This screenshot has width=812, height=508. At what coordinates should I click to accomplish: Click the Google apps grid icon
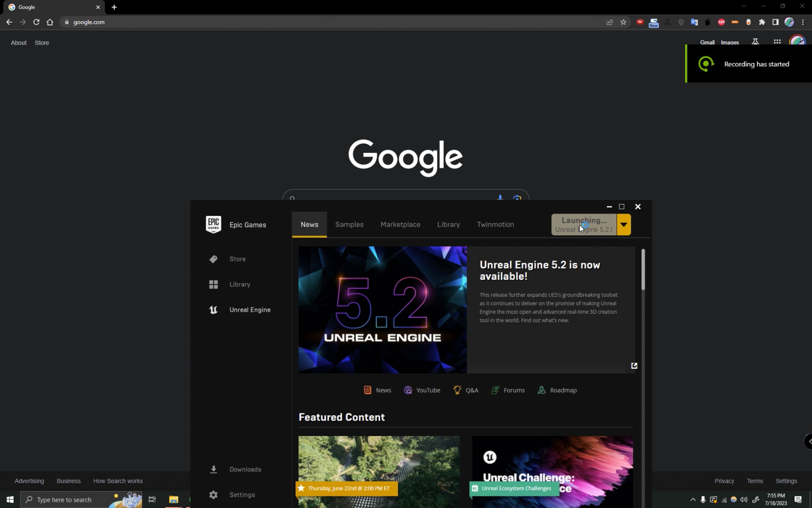777,42
